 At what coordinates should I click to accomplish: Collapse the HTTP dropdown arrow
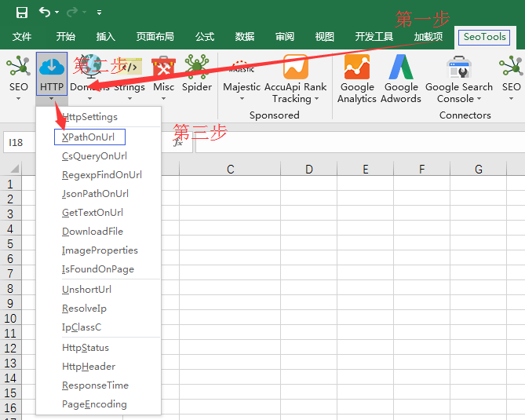(51, 98)
